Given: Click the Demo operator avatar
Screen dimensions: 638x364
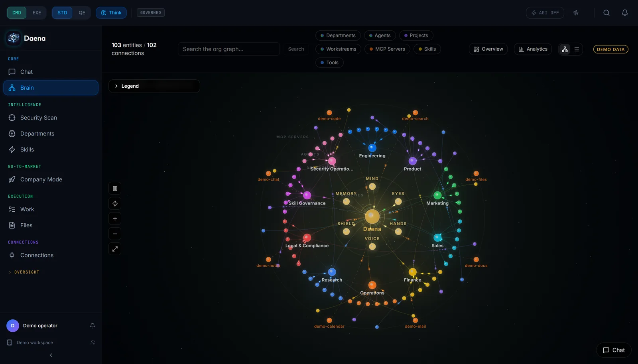Looking at the screenshot, I should click(x=13, y=326).
